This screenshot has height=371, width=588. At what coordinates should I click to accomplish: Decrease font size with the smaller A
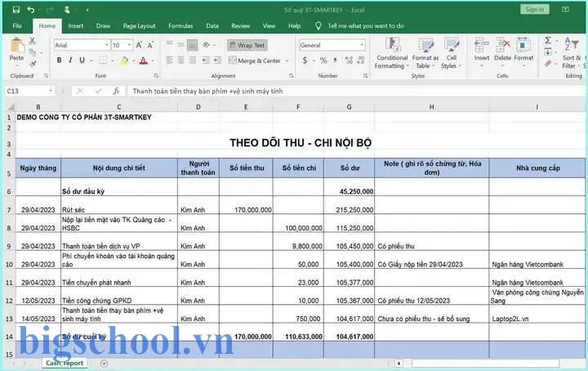click(150, 45)
